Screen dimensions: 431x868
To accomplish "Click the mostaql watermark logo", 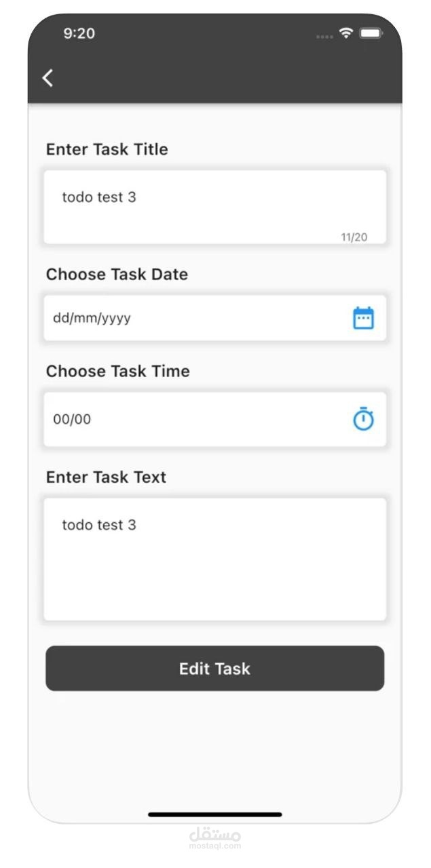I will pos(214,837).
